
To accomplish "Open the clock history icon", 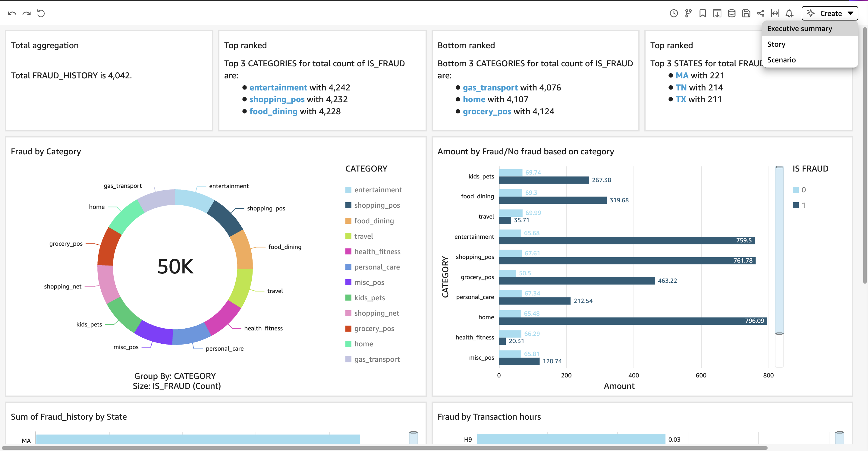I will pos(674,14).
